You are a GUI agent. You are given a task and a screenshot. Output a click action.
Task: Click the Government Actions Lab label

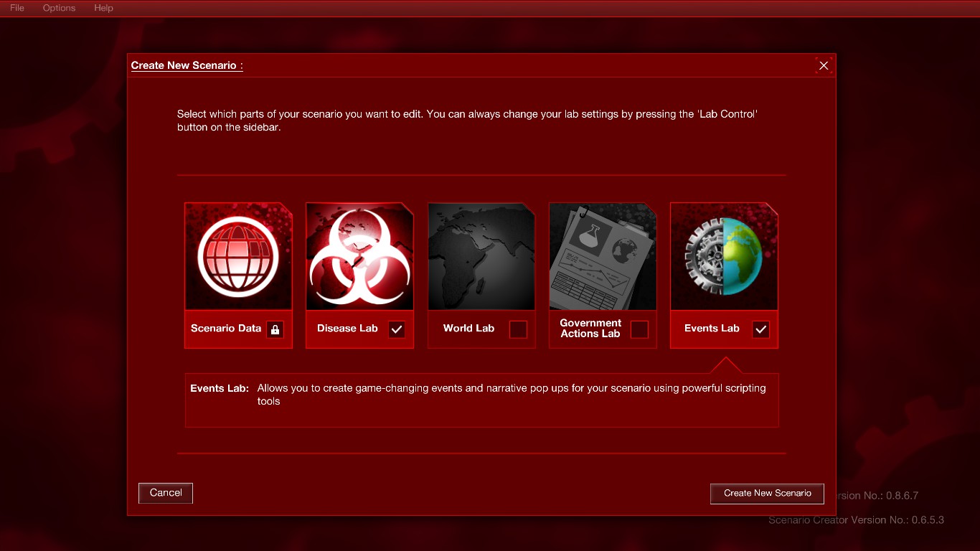[x=590, y=329]
